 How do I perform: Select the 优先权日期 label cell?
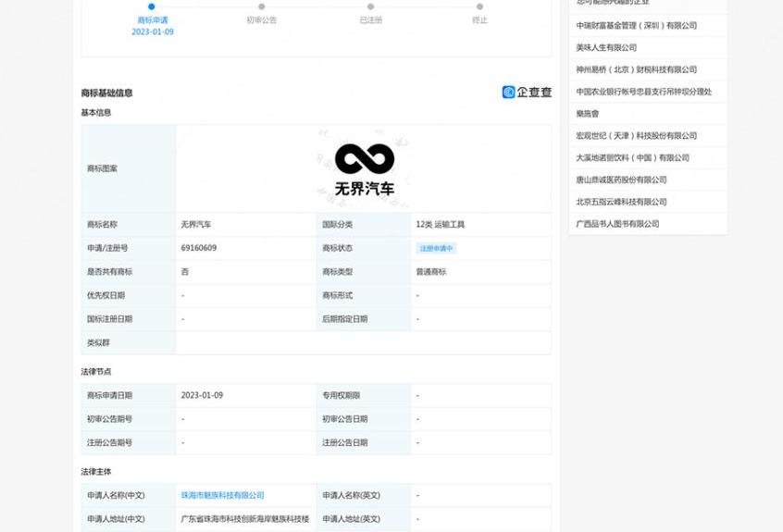pyautogui.click(x=129, y=295)
